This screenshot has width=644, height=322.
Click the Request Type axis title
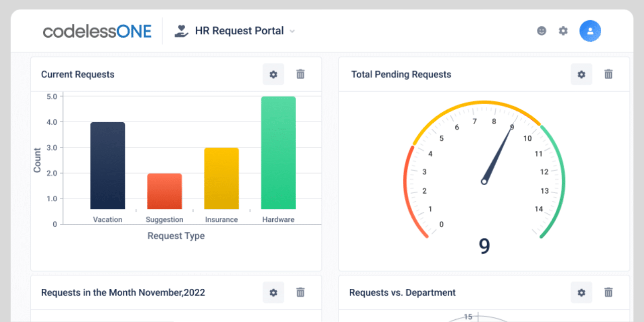pyautogui.click(x=176, y=235)
